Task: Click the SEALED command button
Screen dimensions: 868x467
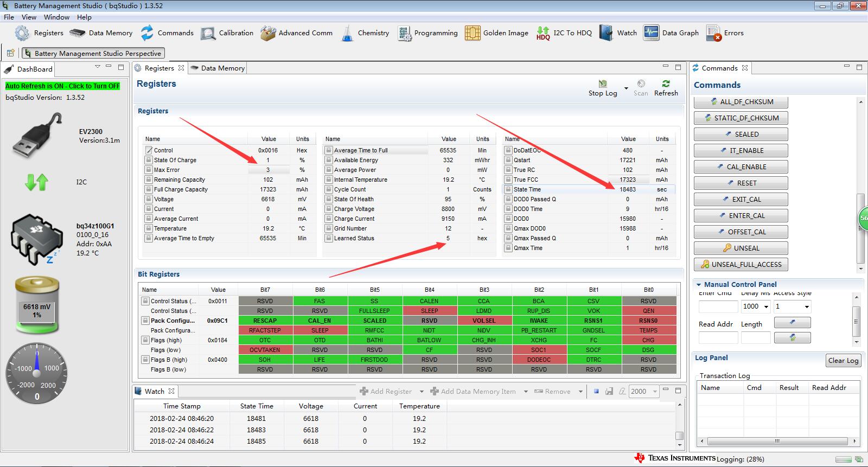Action: pos(741,134)
